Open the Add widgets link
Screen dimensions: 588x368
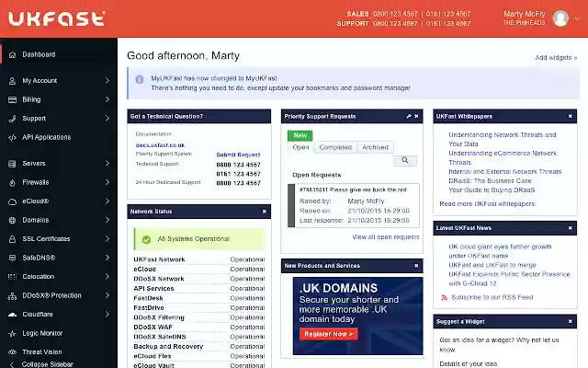[556, 57]
